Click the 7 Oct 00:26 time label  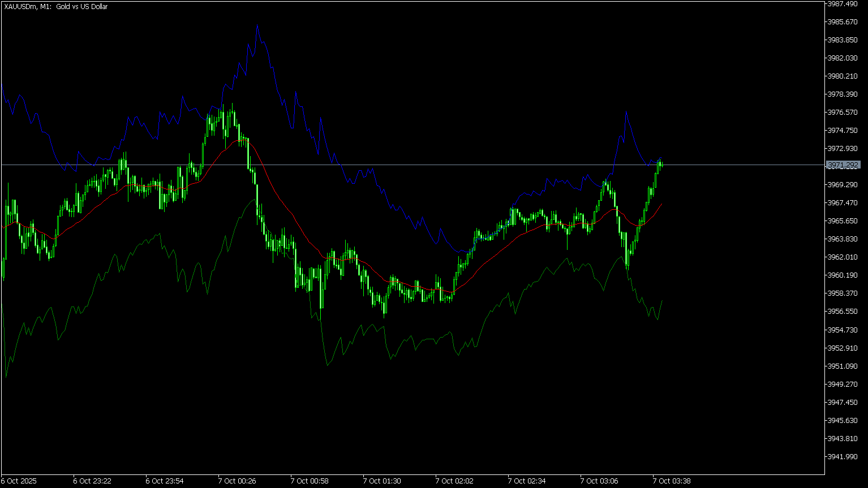[237, 481]
